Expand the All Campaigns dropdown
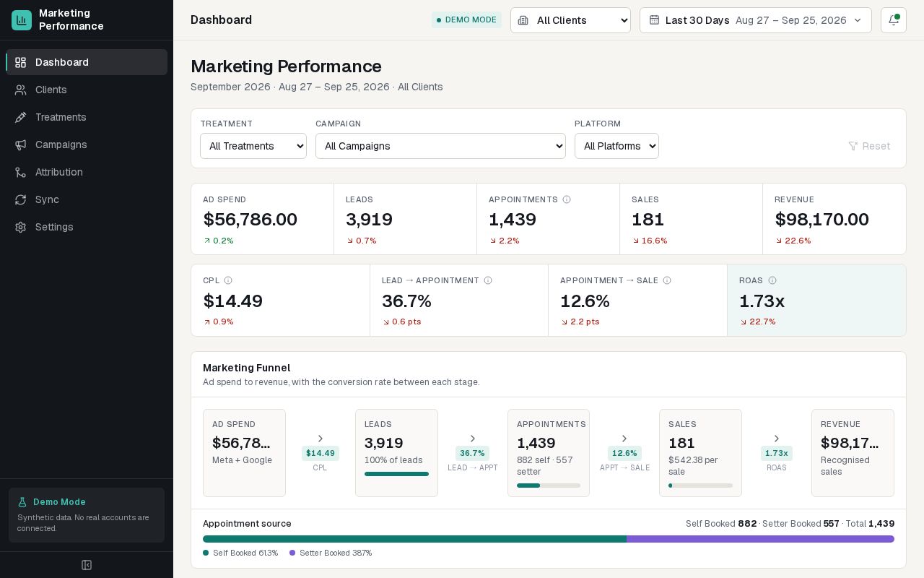The width and height of the screenshot is (924, 578). coord(440,146)
